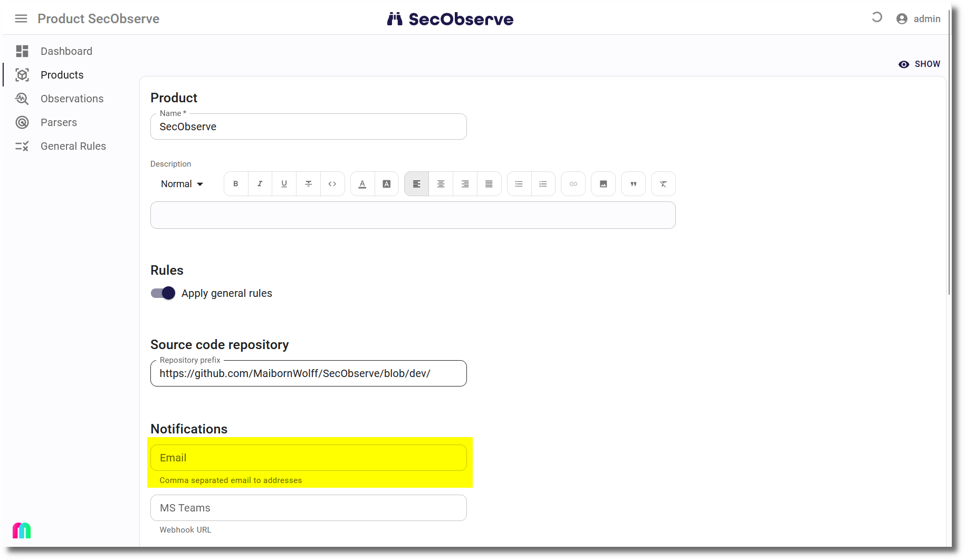
Task: Open Observations from the sidebar
Action: [x=72, y=99]
